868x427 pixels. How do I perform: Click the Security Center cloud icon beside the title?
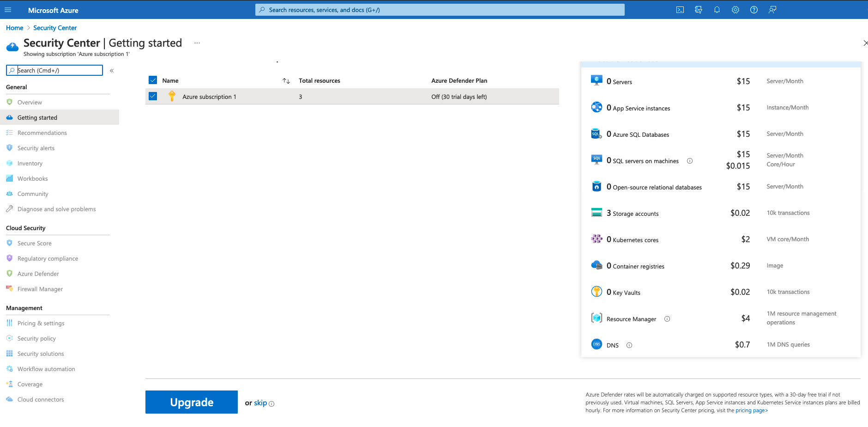(x=12, y=47)
